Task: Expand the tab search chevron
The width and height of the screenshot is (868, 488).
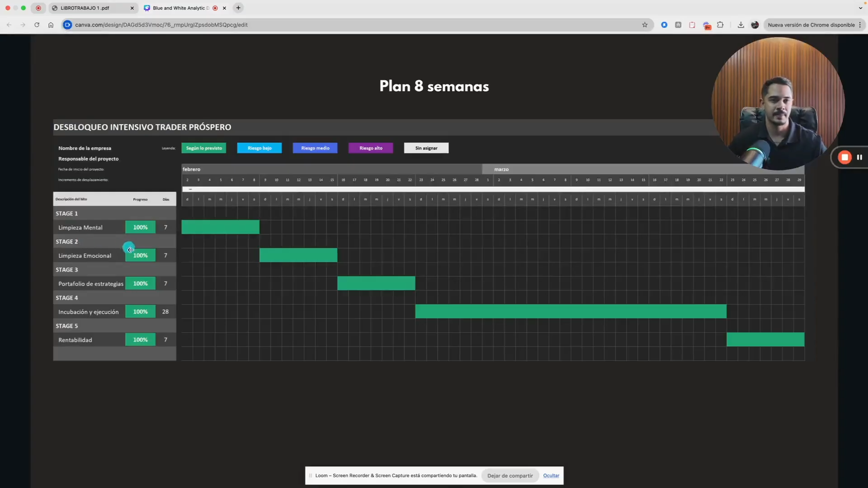Action: pos(860,8)
